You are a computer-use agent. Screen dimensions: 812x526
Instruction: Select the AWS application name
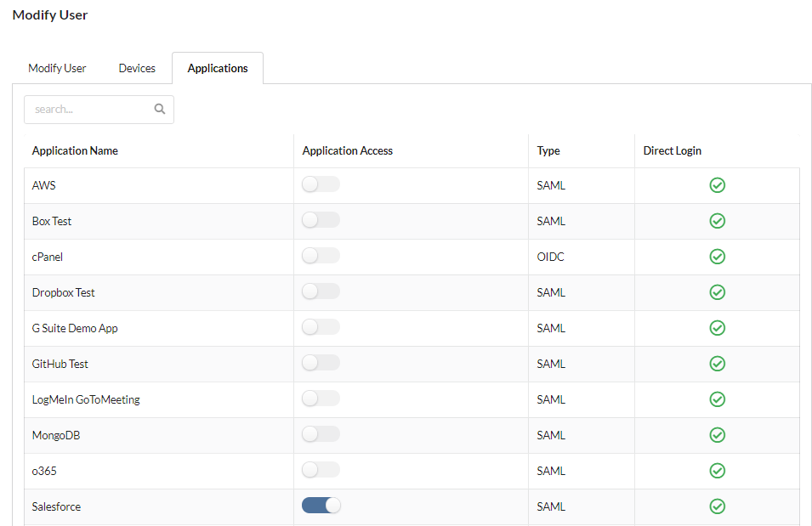43,185
